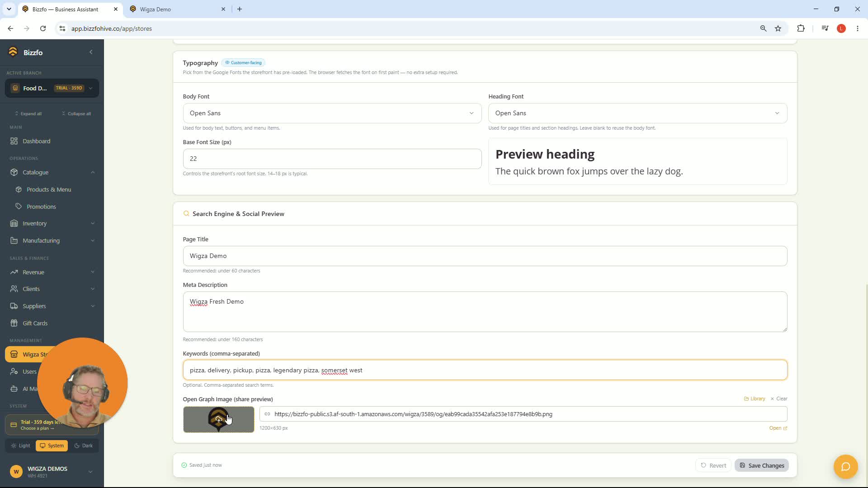Open the Heading Font dropdown

click(x=637, y=113)
